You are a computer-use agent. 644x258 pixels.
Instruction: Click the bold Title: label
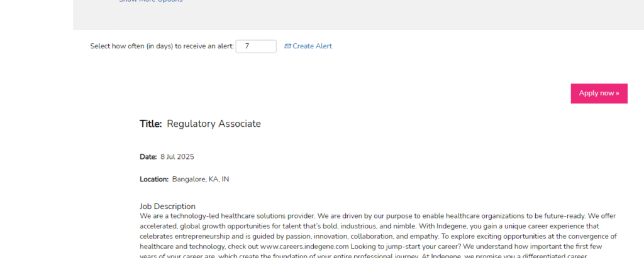pyautogui.click(x=151, y=124)
